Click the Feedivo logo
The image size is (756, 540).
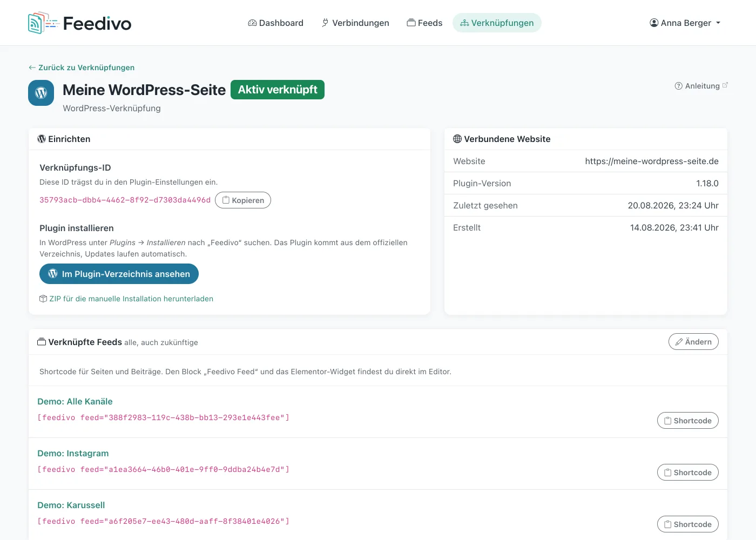click(x=80, y=23)
